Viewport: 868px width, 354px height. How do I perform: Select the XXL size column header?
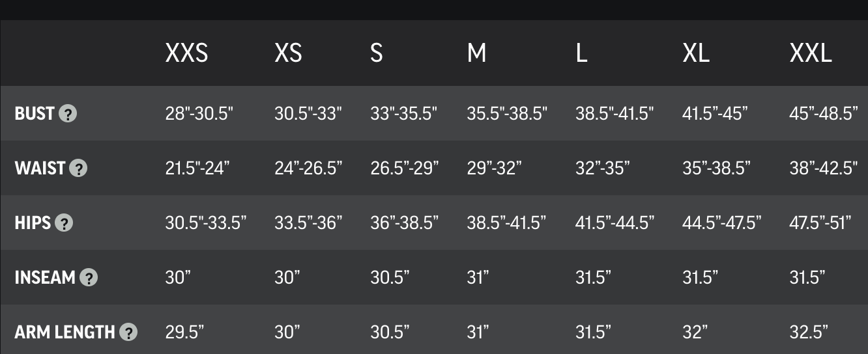pos(811,53)
